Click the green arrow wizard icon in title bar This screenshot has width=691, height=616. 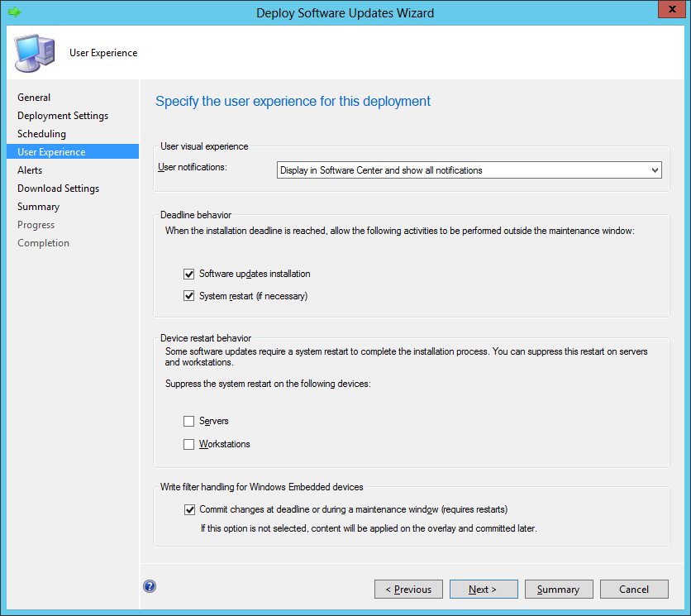click(14, 12)
